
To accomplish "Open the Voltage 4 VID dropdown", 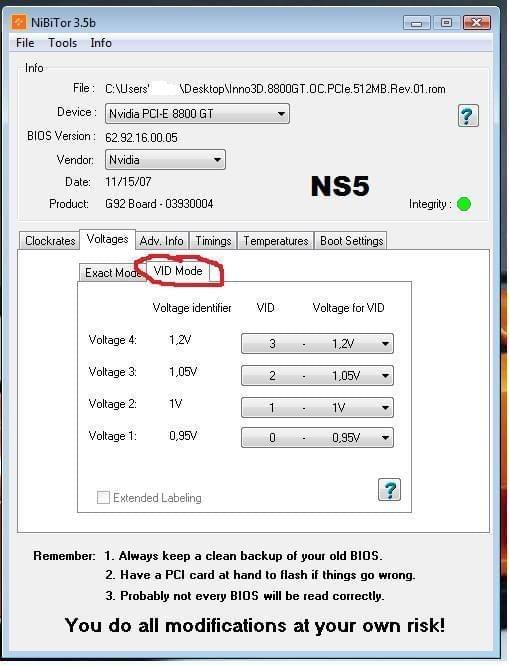I will 317,344.
